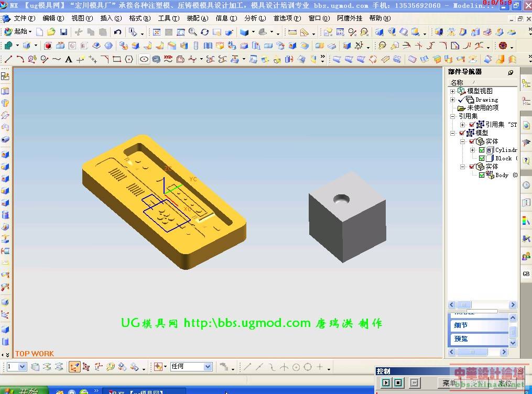Select the basic Line tool

click(8, 59)
